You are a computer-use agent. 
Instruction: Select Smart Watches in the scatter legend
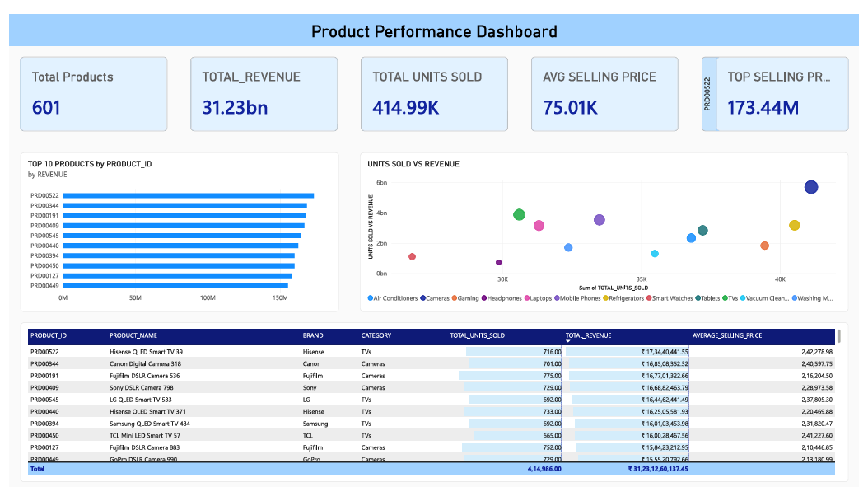(670, 298)
